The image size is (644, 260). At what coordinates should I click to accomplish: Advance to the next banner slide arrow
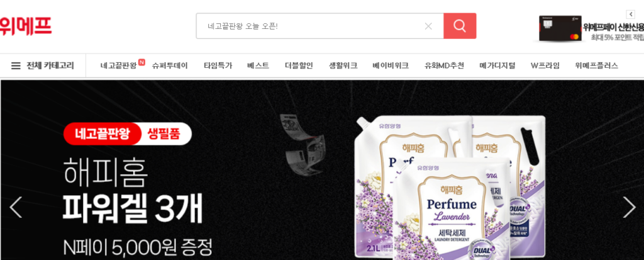click(629, 207)
